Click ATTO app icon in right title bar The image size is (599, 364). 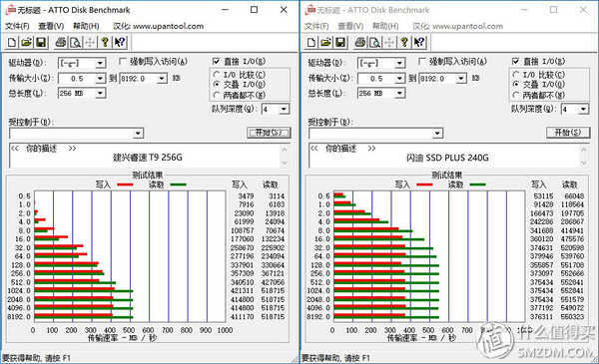309,10
